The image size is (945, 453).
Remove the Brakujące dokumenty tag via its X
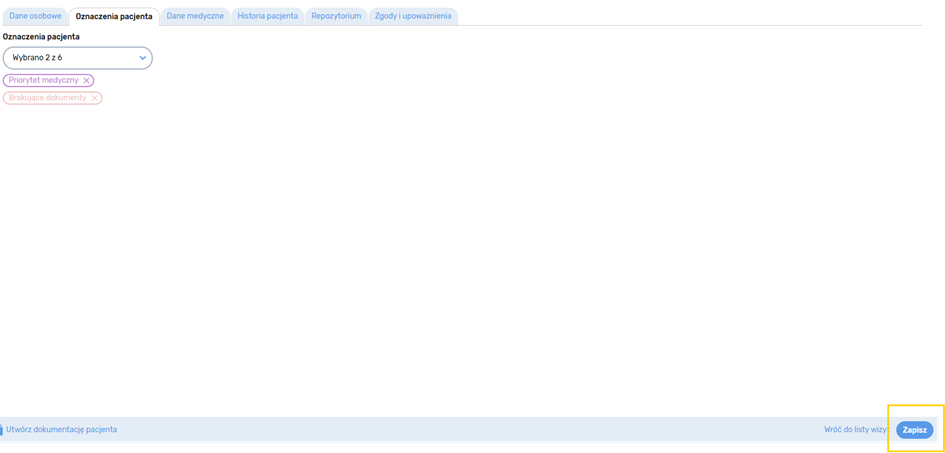tap(95, 98)
